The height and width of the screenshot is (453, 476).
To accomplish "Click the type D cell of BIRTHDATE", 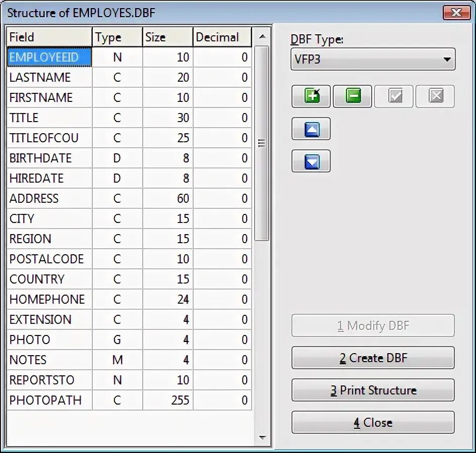I will 117,158.
